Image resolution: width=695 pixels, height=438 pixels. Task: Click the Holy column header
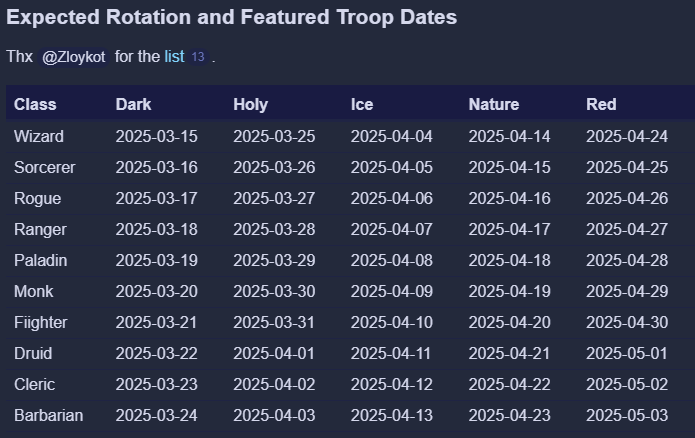pyautogui.click(x=250, y=104)
